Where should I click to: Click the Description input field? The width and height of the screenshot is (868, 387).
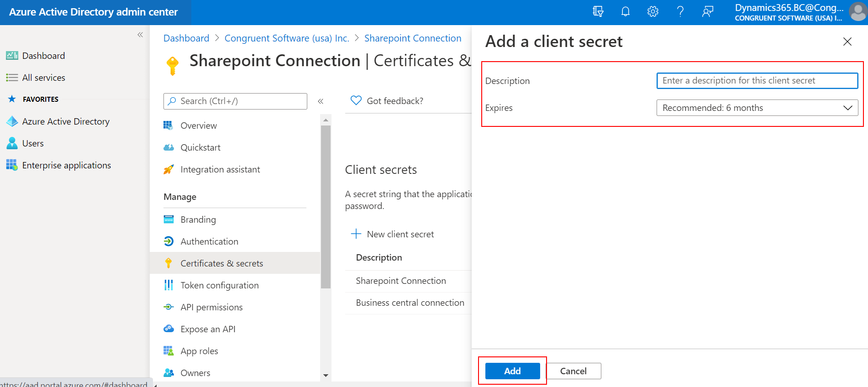[757, 81]
